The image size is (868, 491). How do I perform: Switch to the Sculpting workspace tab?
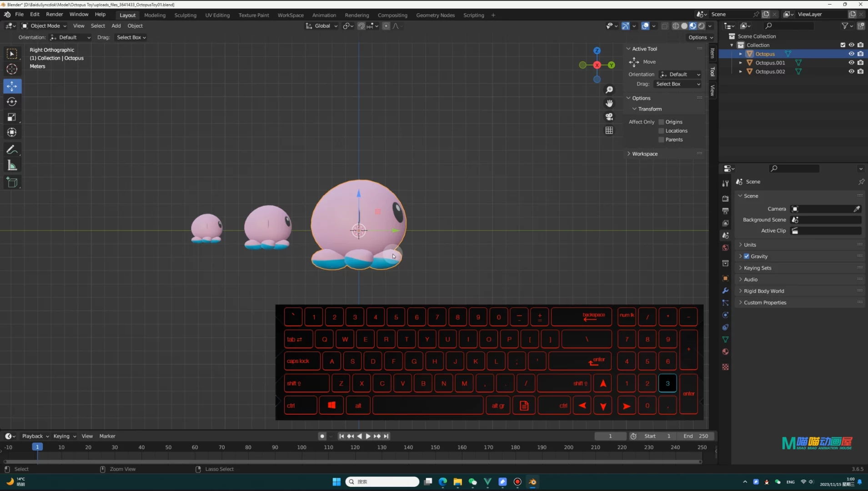point(185,15)
